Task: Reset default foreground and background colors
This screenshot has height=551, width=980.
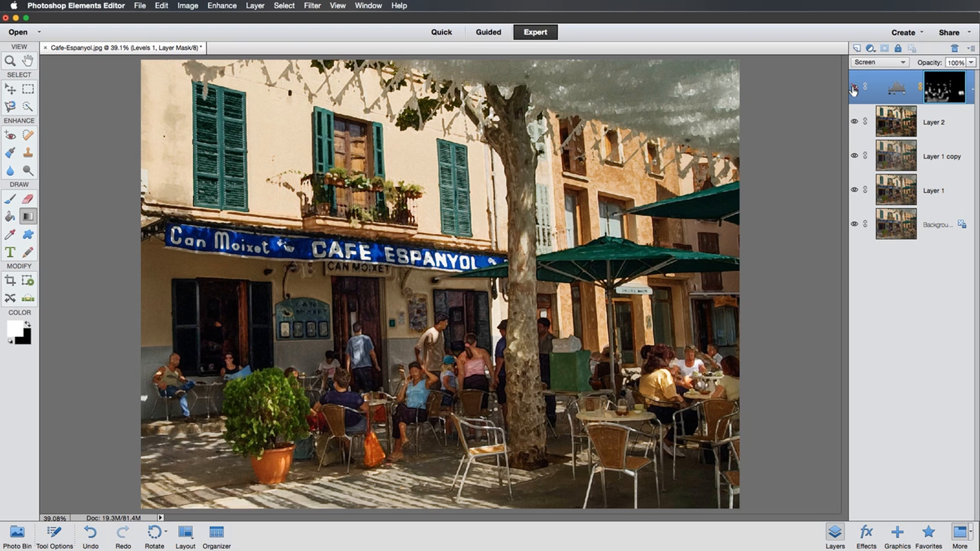Action: coord(10,341)
